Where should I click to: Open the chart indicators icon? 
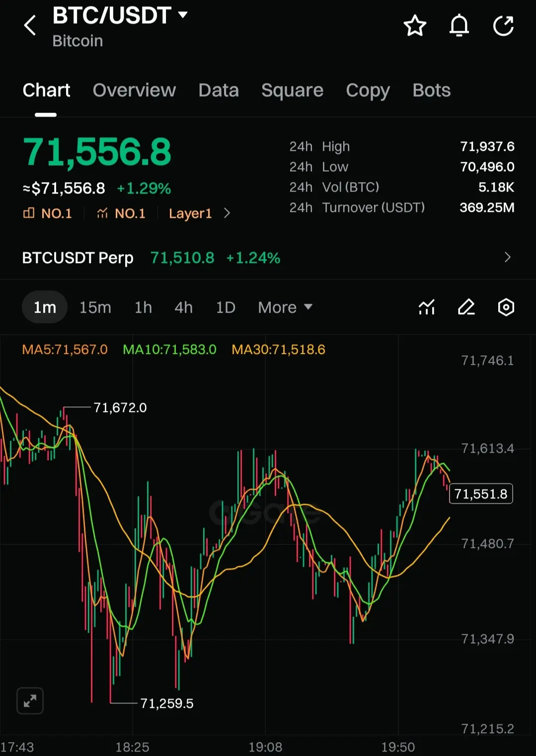pos(427,307)
